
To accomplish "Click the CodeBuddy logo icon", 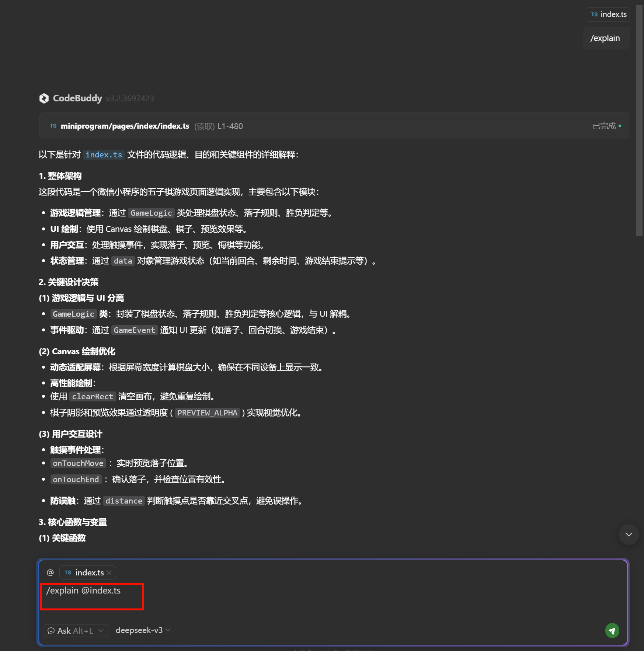I will [44, 98].
